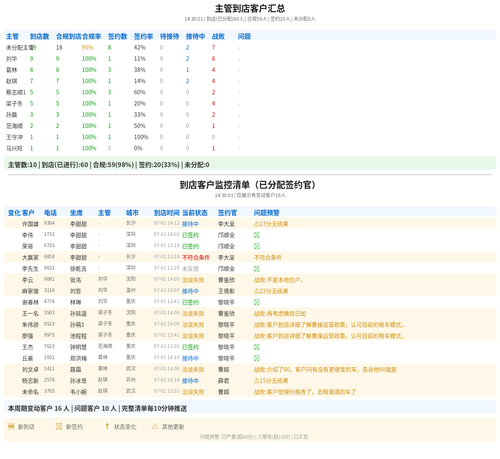Image resolution: width=500 pixels, height=459 pixels.
Task: Click the 到店数 column header in the summary table
Action: [x=40, y=36]
